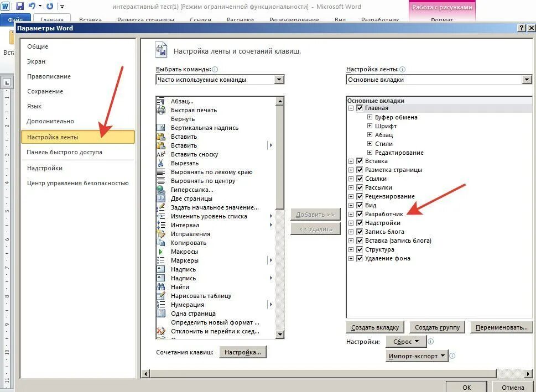Click the Word application icon in title bar
This screenshot has height=392, width=536.
[x=6, y=6]
